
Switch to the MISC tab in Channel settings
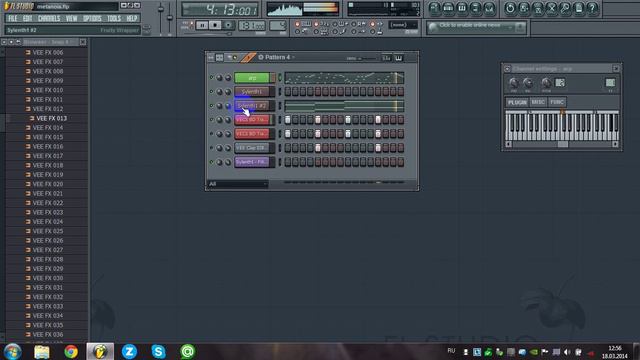pyautogui.click(x=538, y=102)
